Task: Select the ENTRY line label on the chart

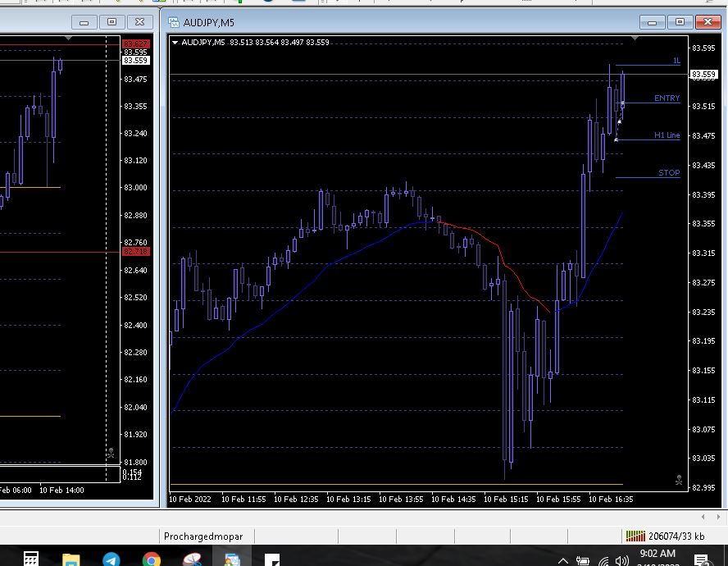Action: 667,98
